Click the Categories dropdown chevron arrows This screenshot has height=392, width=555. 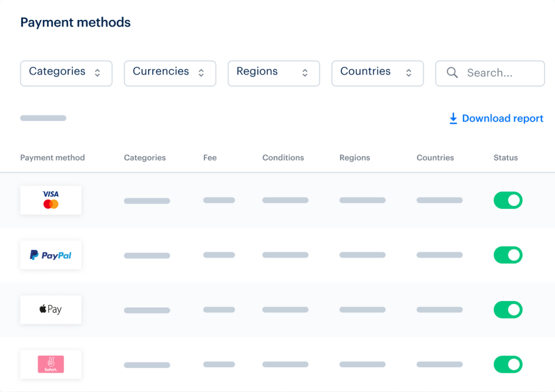coord(98,73)
